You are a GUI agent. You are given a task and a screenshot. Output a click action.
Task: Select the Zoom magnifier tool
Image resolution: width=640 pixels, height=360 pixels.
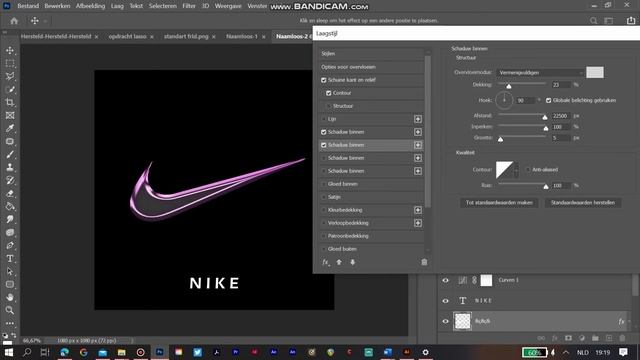pos(10,310)
